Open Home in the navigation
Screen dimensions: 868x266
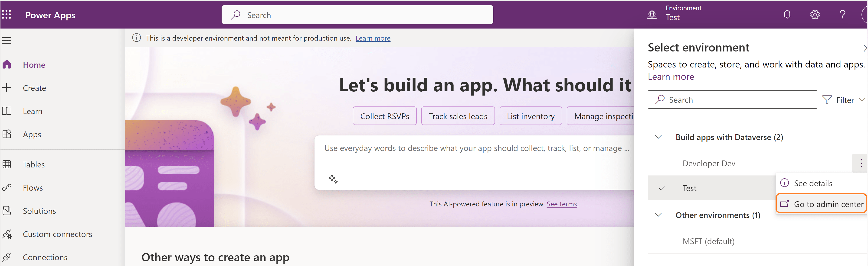[x=34, y=64]
